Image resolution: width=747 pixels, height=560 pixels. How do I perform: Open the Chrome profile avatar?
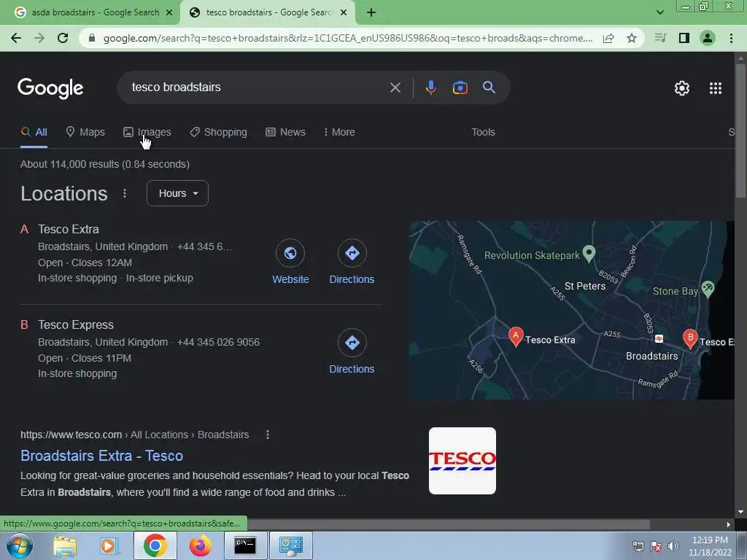click(x=708, y=38)
